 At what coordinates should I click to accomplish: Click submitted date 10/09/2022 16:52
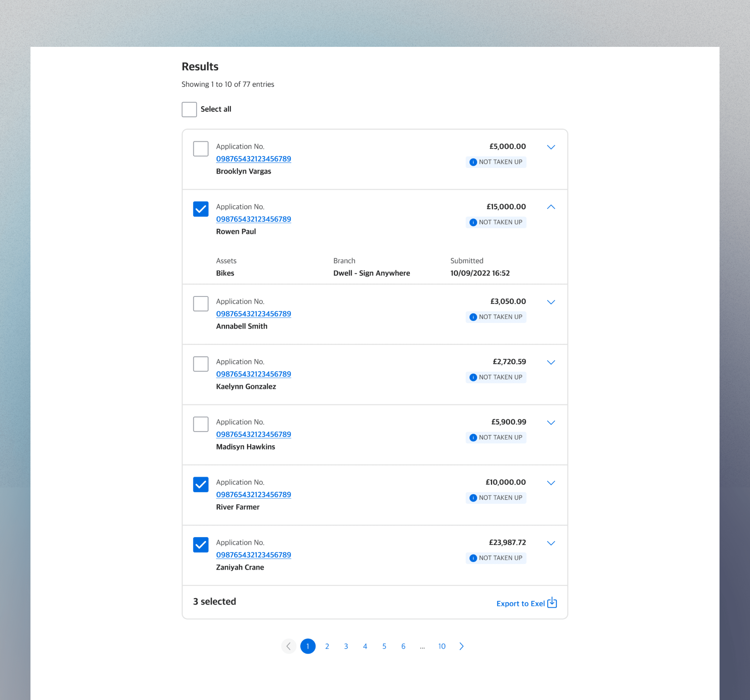coord(480,273)
